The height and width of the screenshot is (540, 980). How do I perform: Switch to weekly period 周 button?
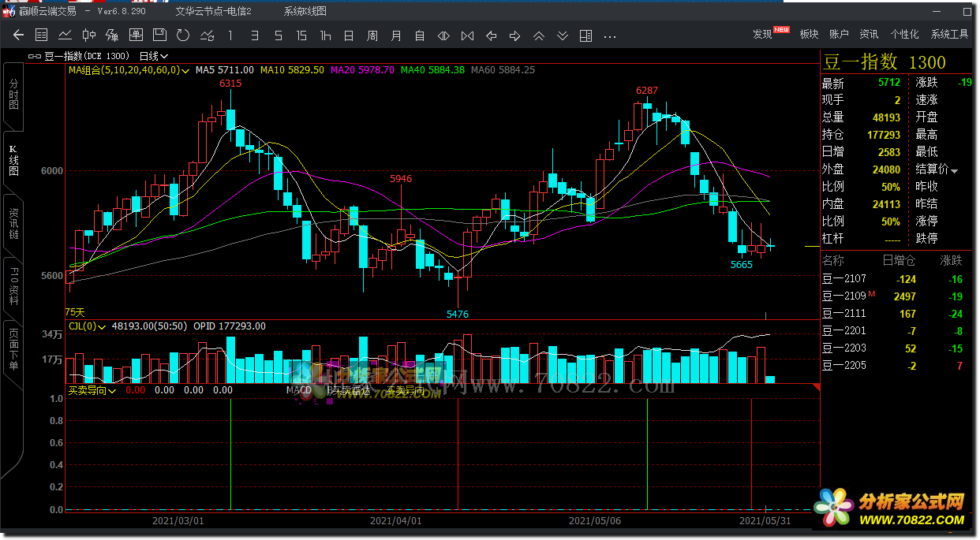click(372, 35)
